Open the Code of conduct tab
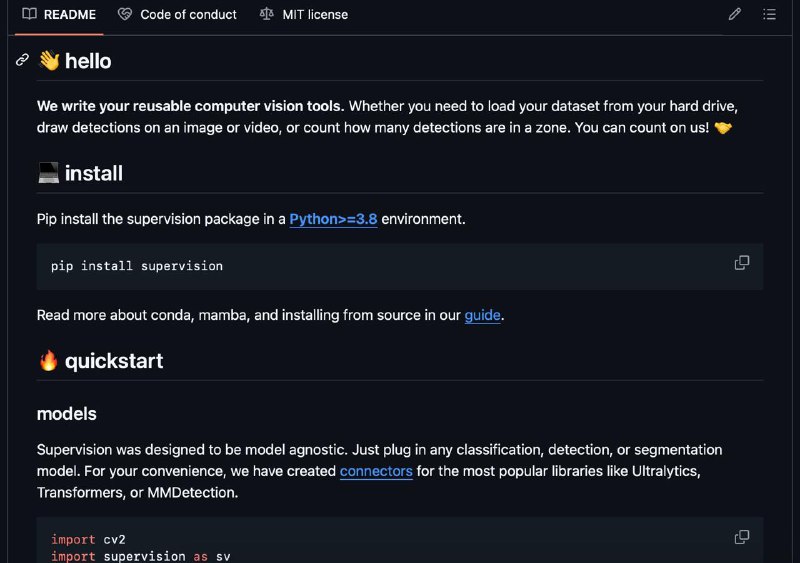This screenshot has width=800, height=563. coord(178,15)
